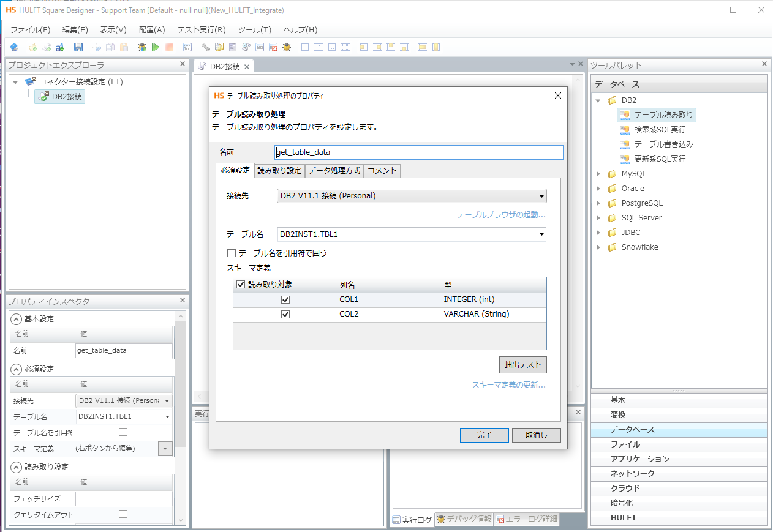The width and height of the screenshot is (773, 532).
Task: Click the list icon with red X in toolbar
Action: [273, 47]
